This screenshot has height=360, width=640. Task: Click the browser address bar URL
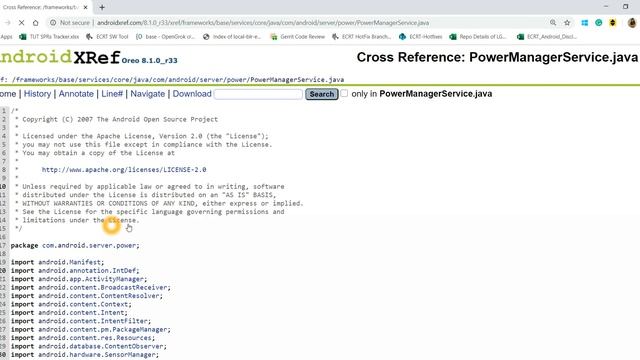[263, 23]
